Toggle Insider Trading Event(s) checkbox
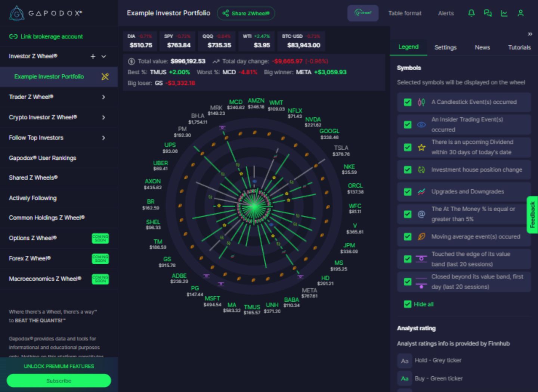Screen dimensions: 538x392 (408, 125)
